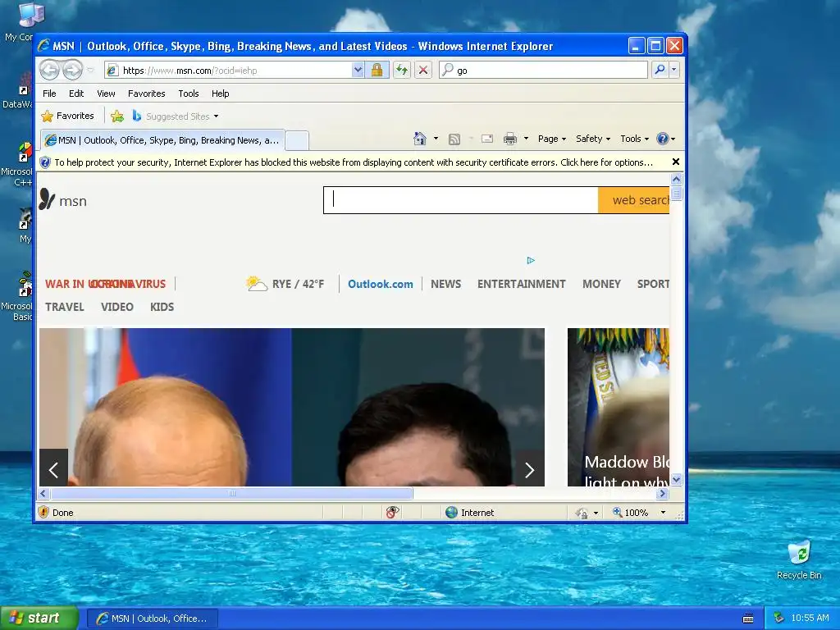Screen dimensions: 840x630
Task: Click the weather sun icon beside RYE
Action: [x=257, y=283]
